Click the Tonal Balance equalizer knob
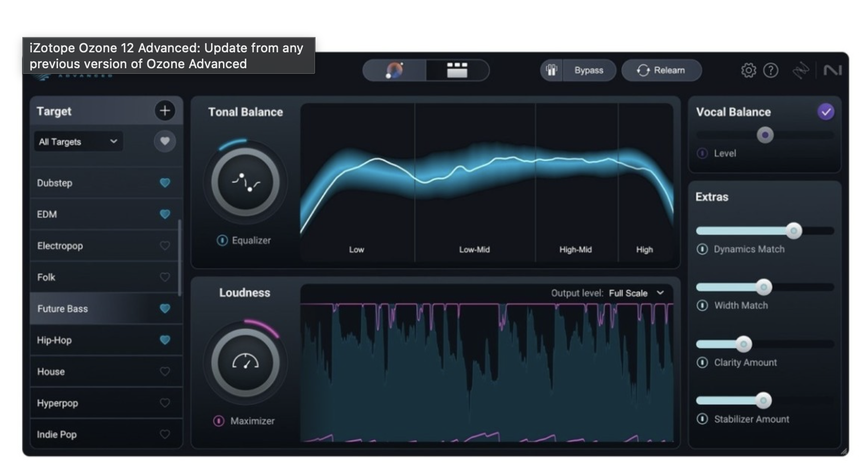Viewport: 868px width, 472px height. click(x=245, y=182)
